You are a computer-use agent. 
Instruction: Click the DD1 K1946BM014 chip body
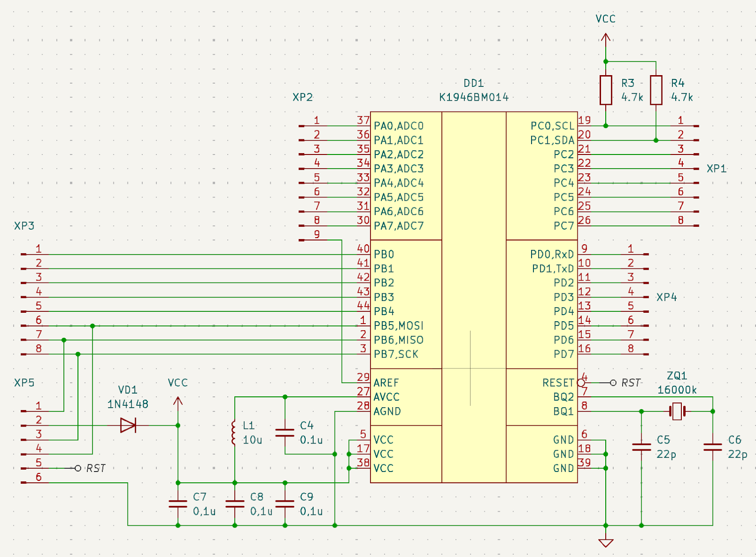point(474,297)
